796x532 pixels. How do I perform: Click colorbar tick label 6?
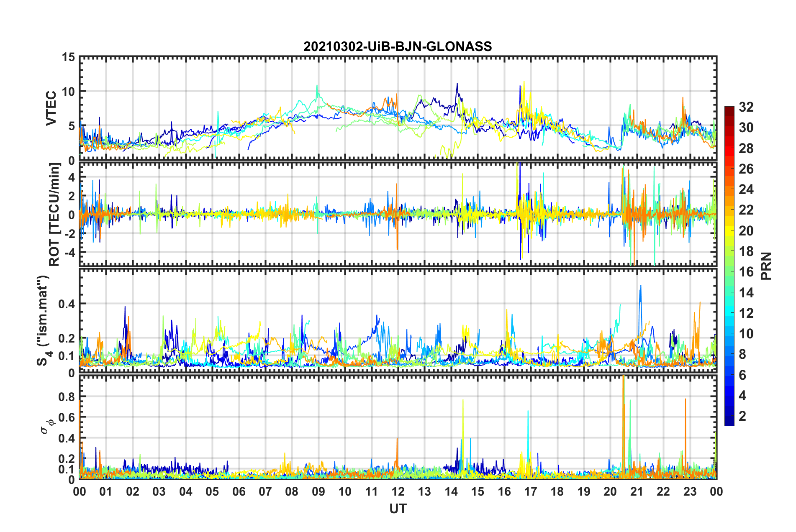point(742,375)
